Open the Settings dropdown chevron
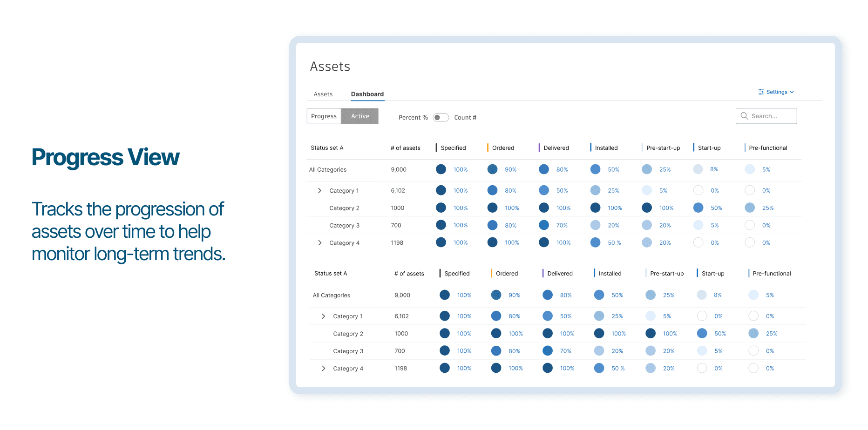 pos(792,92)
